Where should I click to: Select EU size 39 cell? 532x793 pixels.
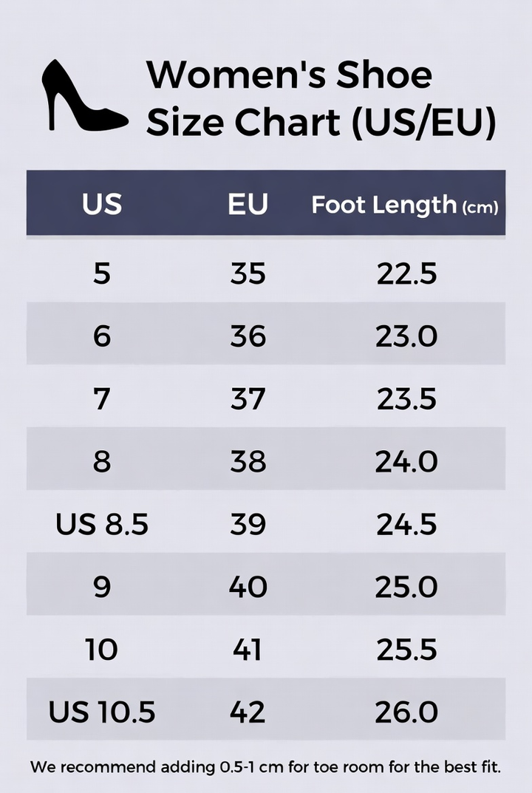248,524
